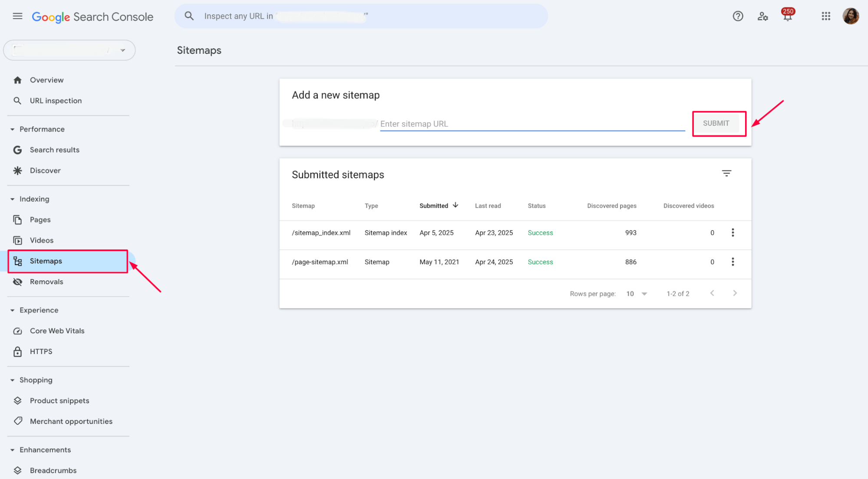Click the Discovered pages column header

click(x=611, y=206)
